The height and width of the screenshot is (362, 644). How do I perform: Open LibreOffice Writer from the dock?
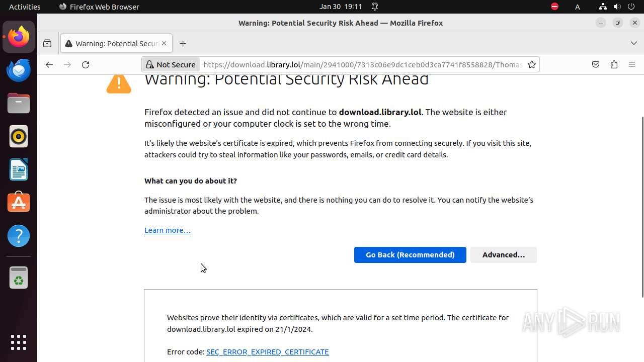tap(19, 169)
